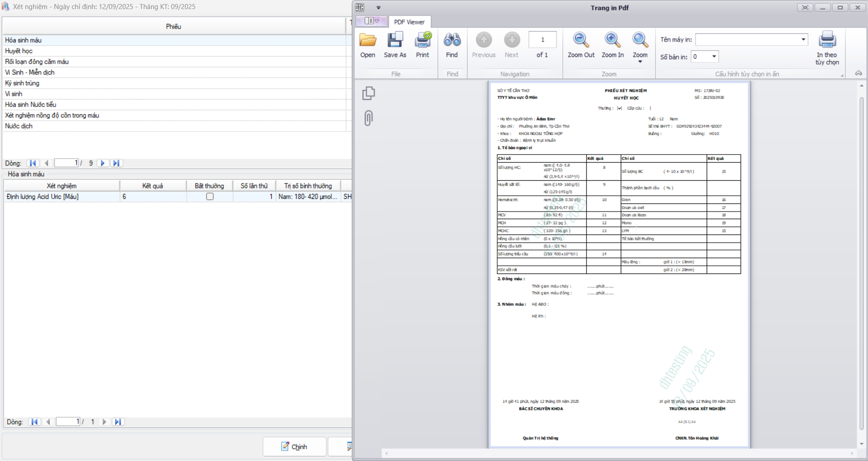Click the Xét nghiệm window title icon
868x461 pixels.
(x=6, y=7)
